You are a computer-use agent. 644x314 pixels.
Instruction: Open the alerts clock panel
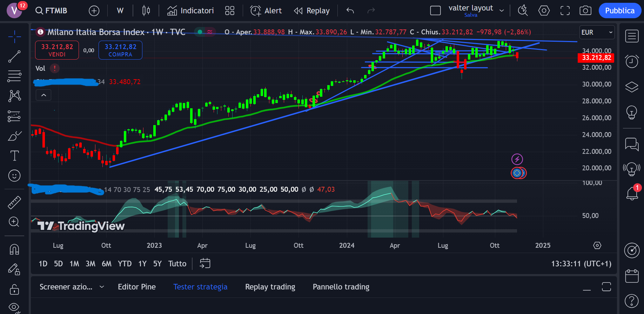[x=632, y=61]
